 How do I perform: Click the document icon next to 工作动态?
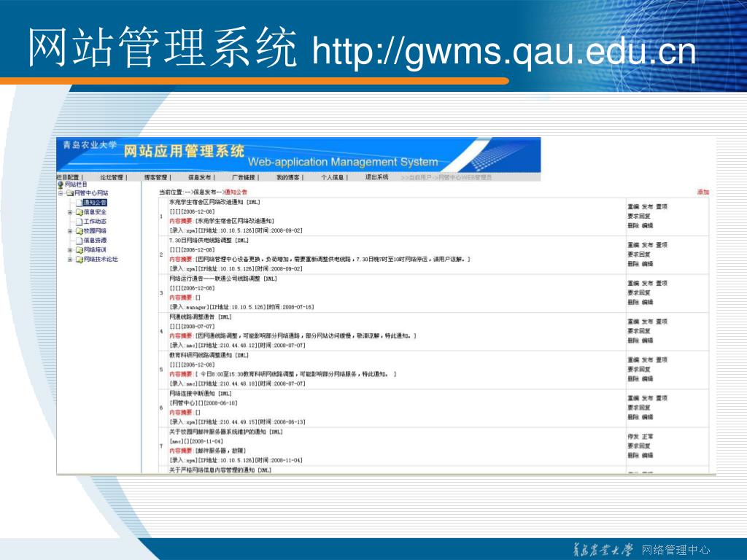pyautogui.click(x=80, y=222)
